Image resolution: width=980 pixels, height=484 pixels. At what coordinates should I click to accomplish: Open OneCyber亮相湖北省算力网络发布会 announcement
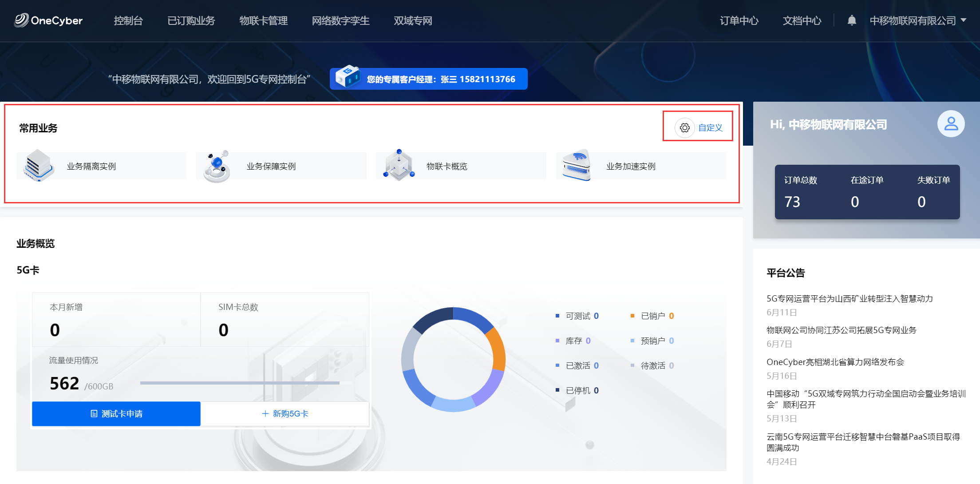835,362
